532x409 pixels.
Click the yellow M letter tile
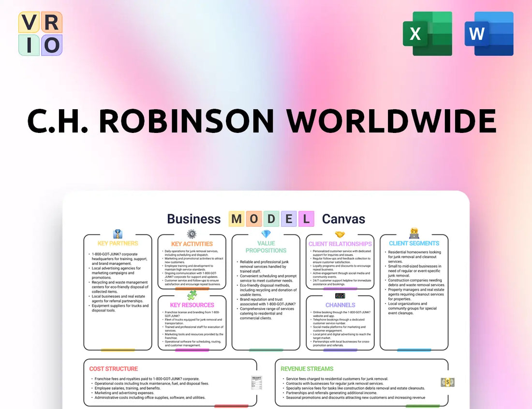(x=236, y=219)
